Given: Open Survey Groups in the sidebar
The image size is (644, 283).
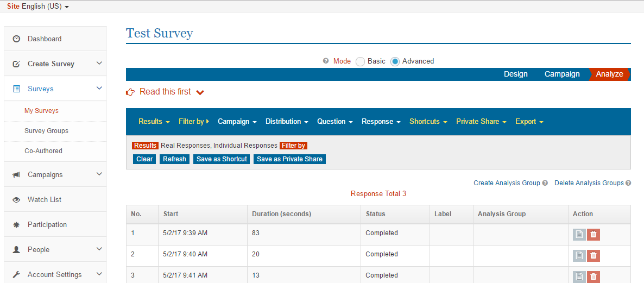Looking at the screenshot, I should [46, 131].
